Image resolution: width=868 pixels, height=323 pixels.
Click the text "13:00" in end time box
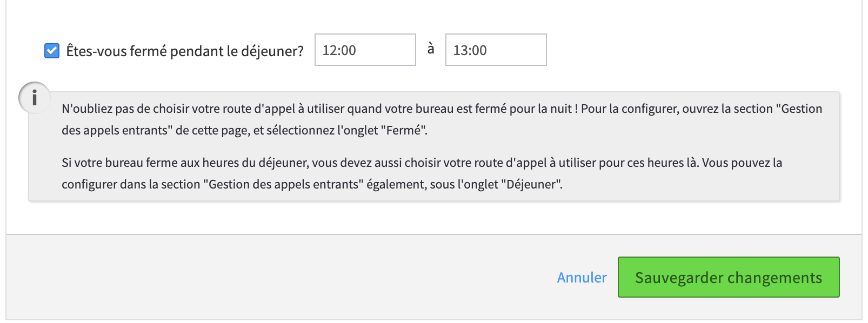pyautogui.click(x=470, y=50)
